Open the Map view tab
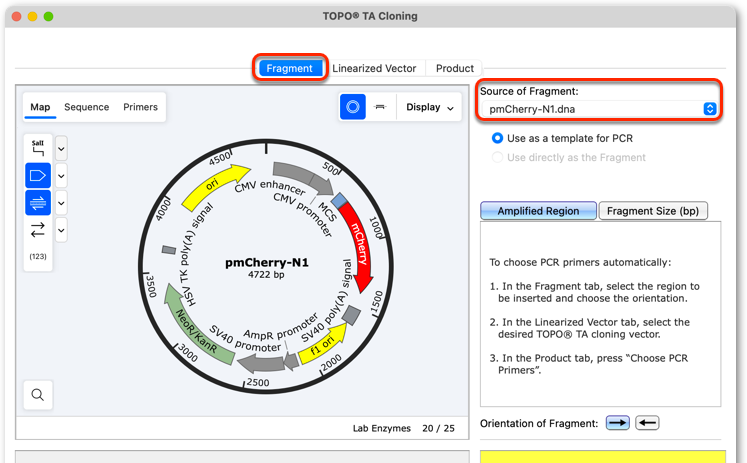The image size is (747, 463). [x=40, y=107]
